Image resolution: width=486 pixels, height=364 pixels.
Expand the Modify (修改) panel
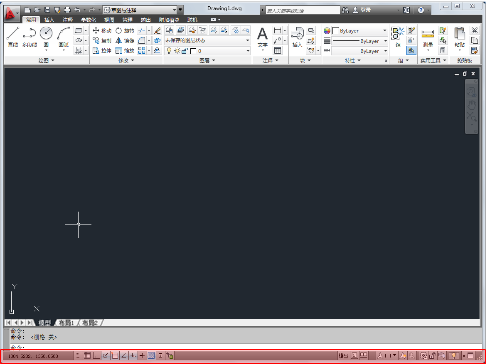pyautogui.click(x=126, y=60)
